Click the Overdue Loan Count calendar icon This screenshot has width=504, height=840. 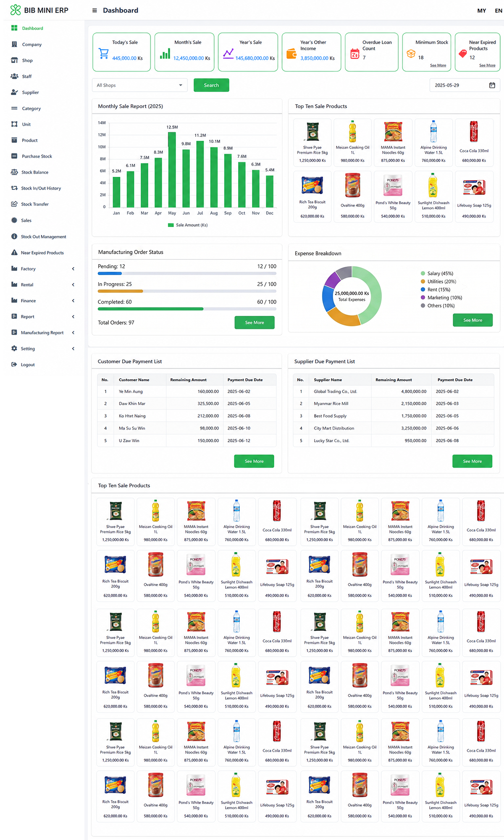355,53
